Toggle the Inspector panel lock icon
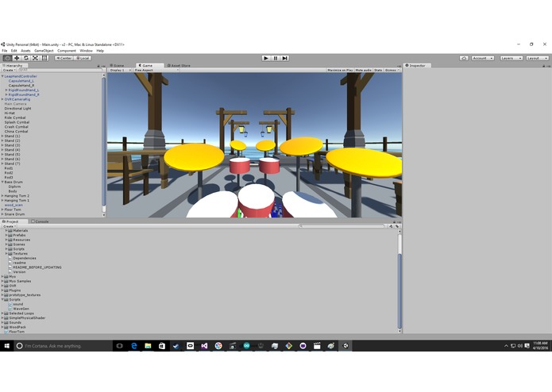 [543, 66]
